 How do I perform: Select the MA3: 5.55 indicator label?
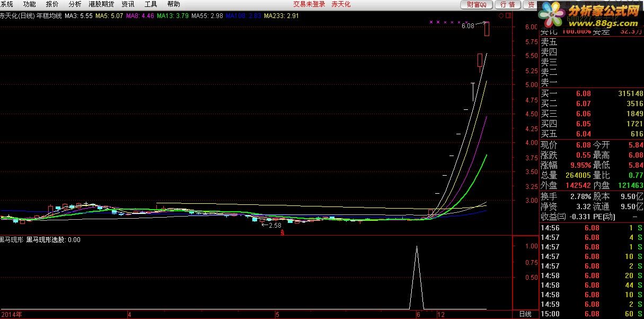pos(78,16)
